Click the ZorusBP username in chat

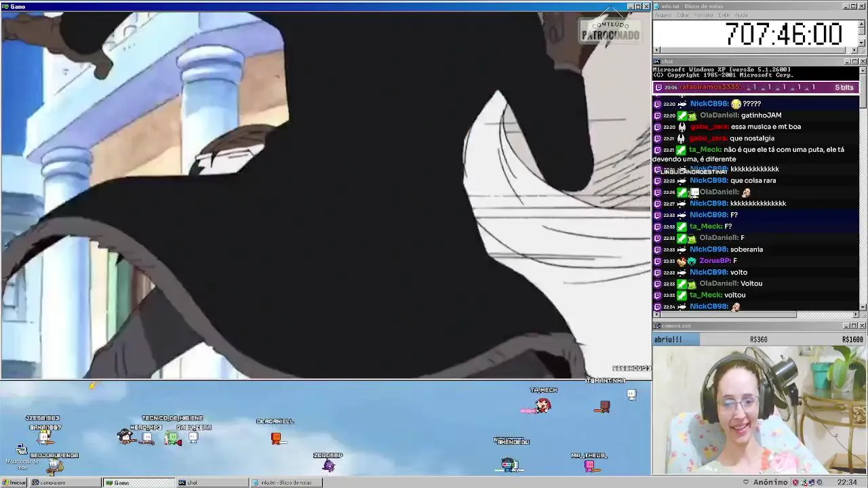click(715, 261)
